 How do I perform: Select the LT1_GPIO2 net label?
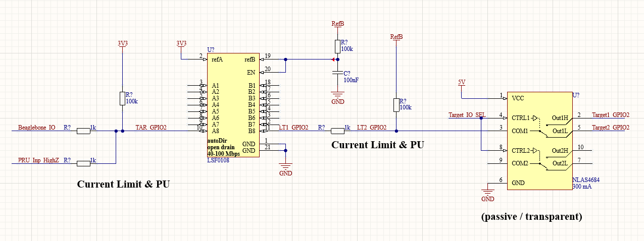point(292,128)
